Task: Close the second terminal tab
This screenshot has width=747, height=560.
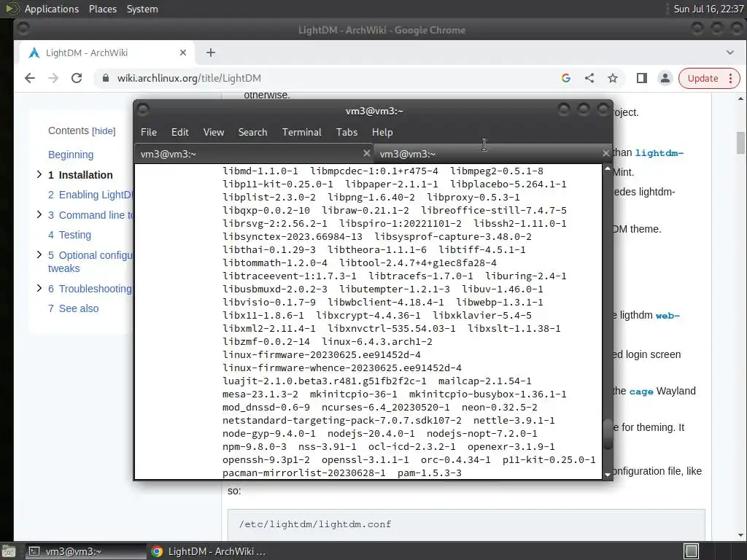Action: point(605,153)
